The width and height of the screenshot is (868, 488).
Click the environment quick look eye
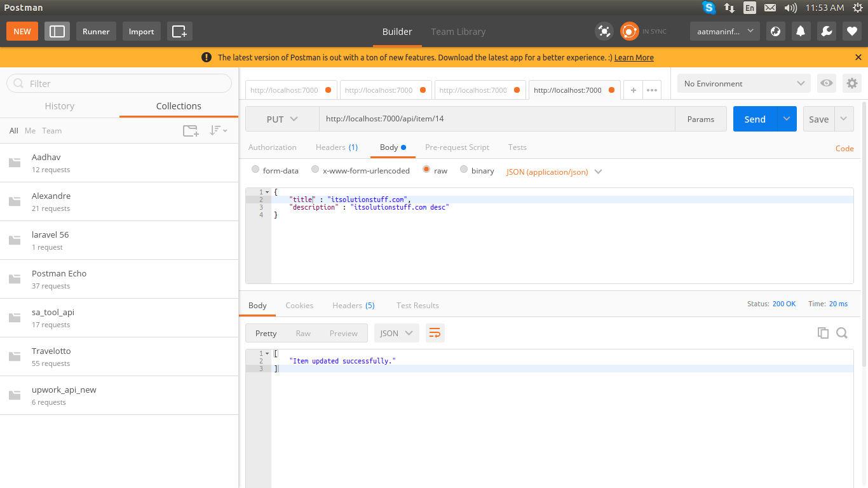tap(826, 83)
